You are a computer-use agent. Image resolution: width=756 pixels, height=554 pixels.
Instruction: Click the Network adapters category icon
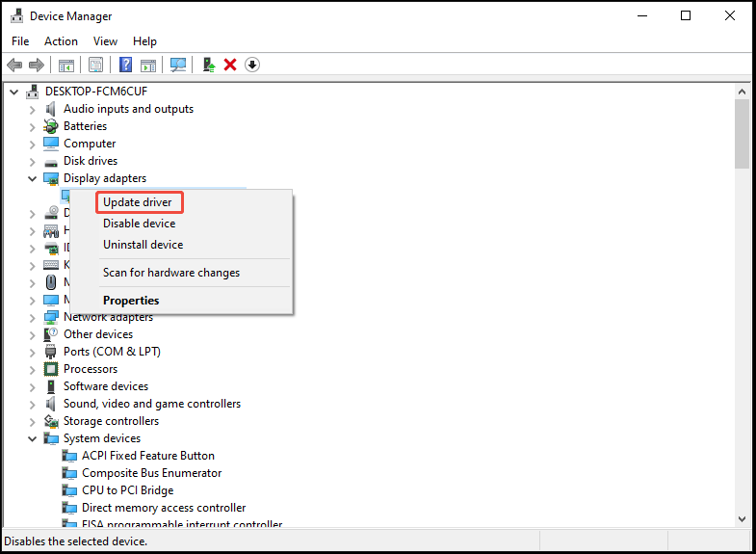(51, 317)
